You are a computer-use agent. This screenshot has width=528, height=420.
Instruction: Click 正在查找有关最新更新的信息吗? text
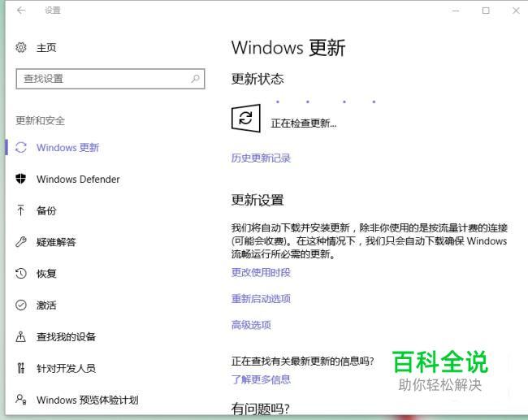[x=302, y=361]
